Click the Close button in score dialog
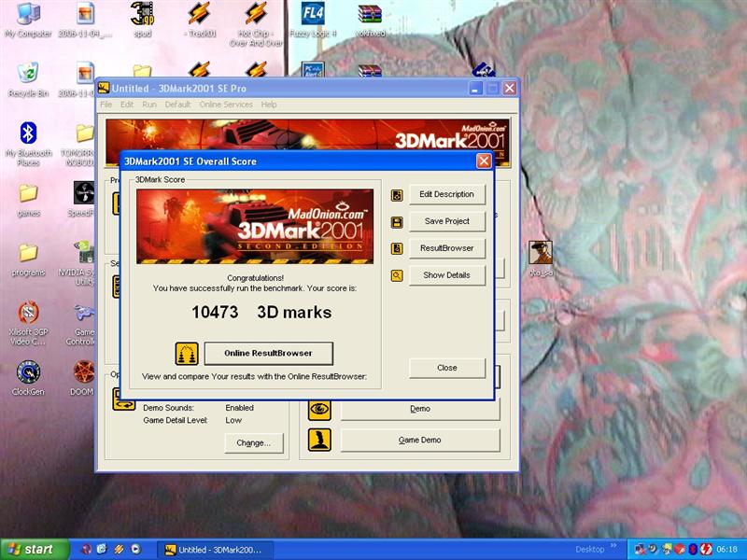Screen dimensions: 747x560 point(447,368)
